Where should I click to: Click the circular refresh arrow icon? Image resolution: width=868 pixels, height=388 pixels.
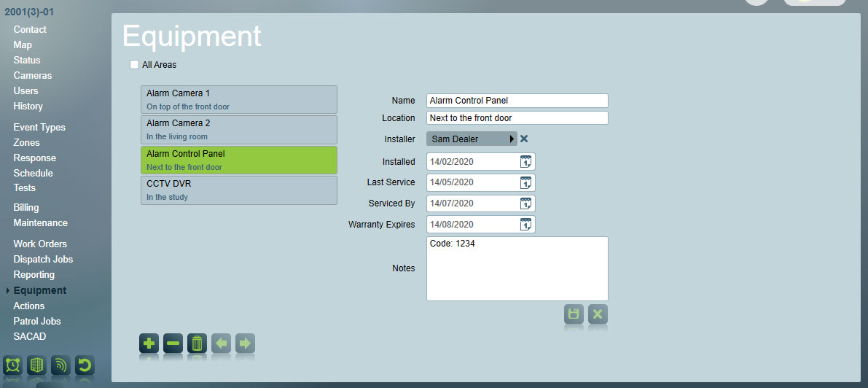pos(85,365)
